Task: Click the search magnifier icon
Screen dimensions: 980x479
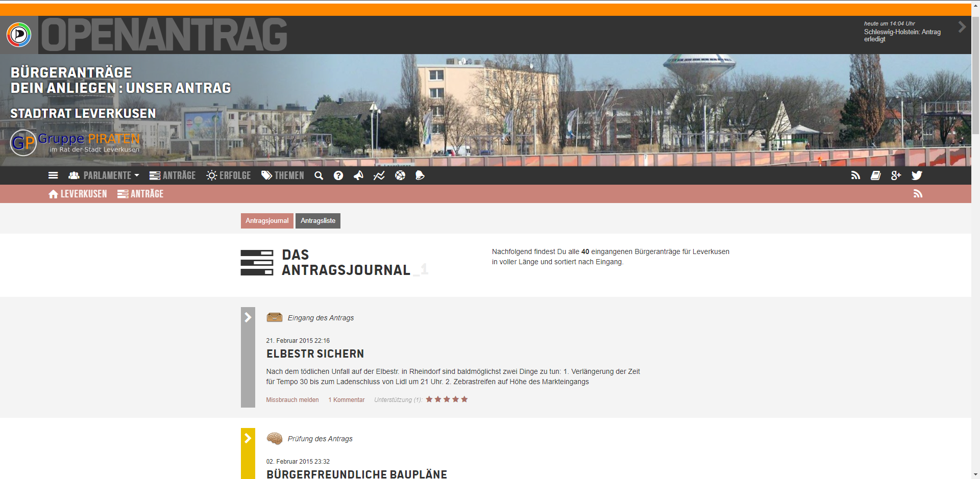Action: 319,175
